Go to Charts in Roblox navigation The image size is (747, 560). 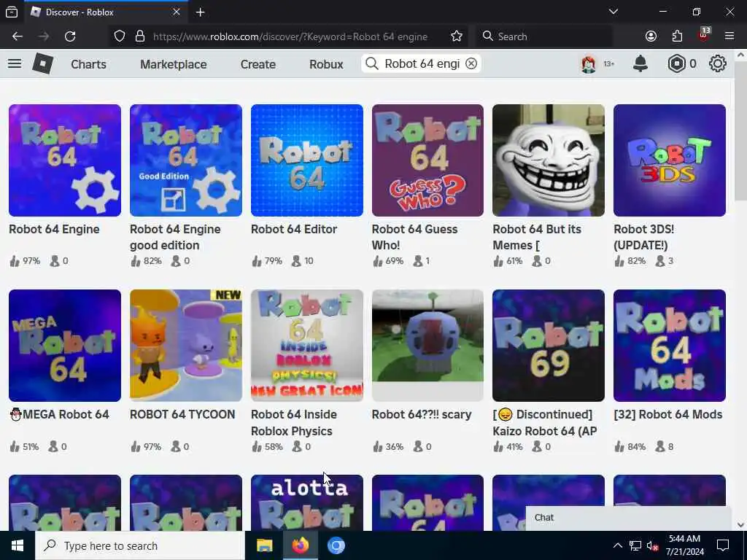pyautogui.click(x=88, y=64)
